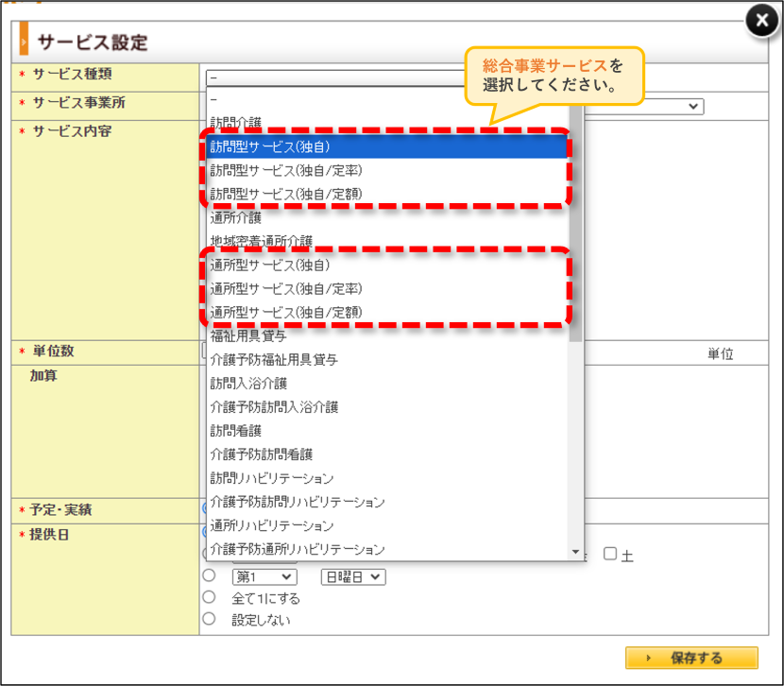The width and height of the screenshot is (784, 686).
Task: Click the scroll-down arrow of dropdown list
Action: [575, 552]
